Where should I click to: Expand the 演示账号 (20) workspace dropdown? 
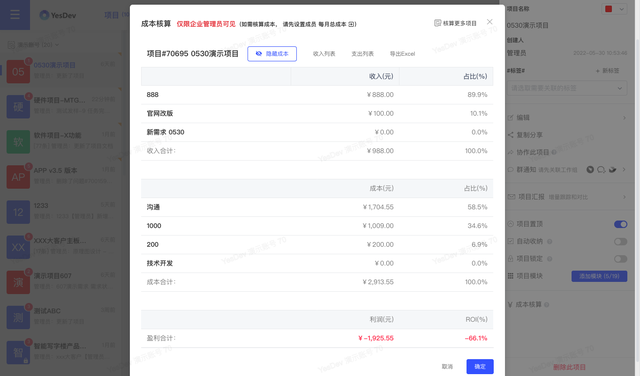(33, 44)
